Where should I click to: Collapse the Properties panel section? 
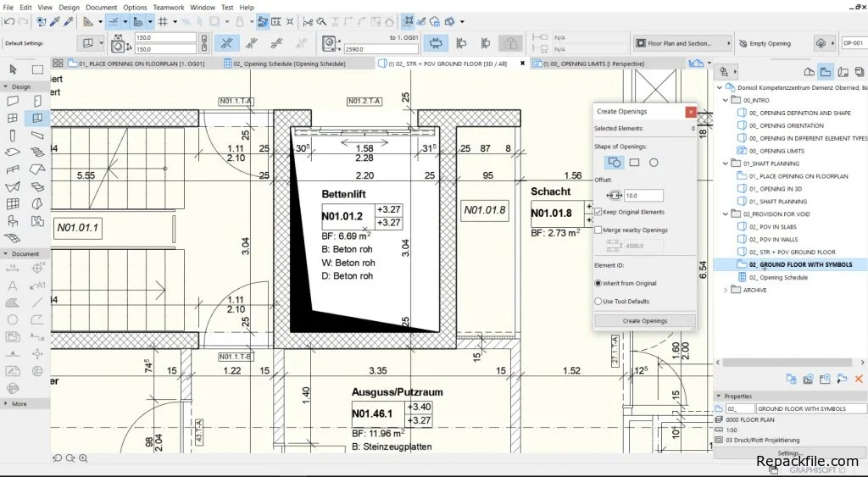(719, 397)
